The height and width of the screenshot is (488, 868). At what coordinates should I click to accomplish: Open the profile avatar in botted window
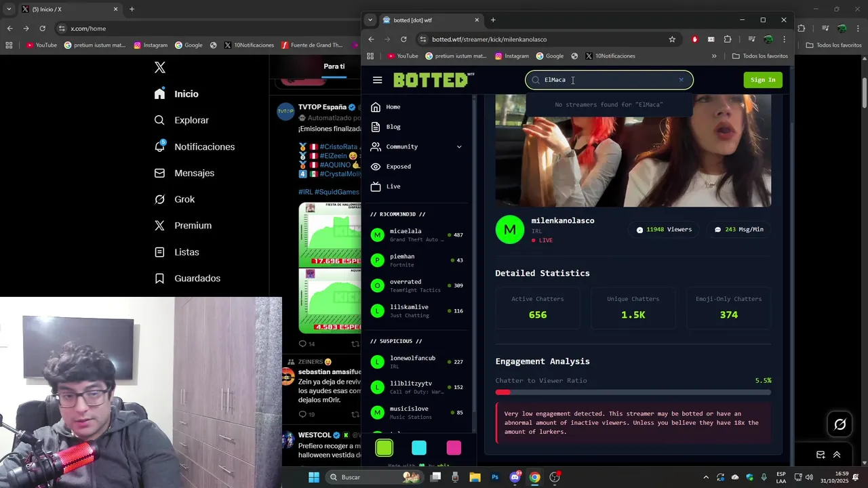coord(768,39)
